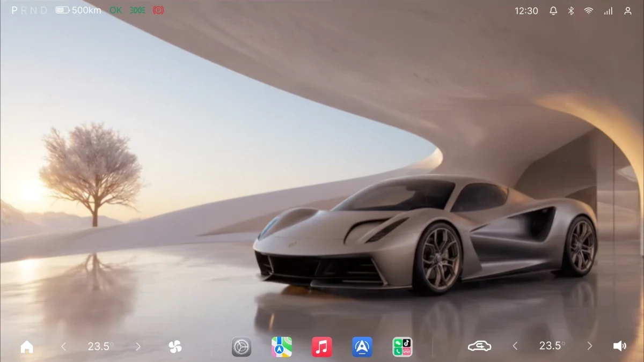
Task: Tap the driver-side 23.5° temperature reading
Action: [x=100, y=346]
